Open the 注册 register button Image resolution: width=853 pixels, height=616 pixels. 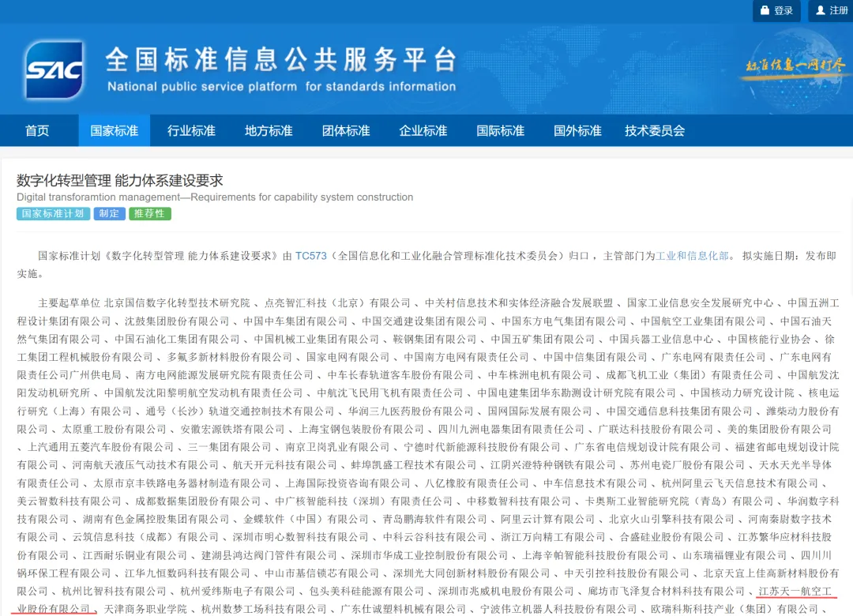pos(831,10)
